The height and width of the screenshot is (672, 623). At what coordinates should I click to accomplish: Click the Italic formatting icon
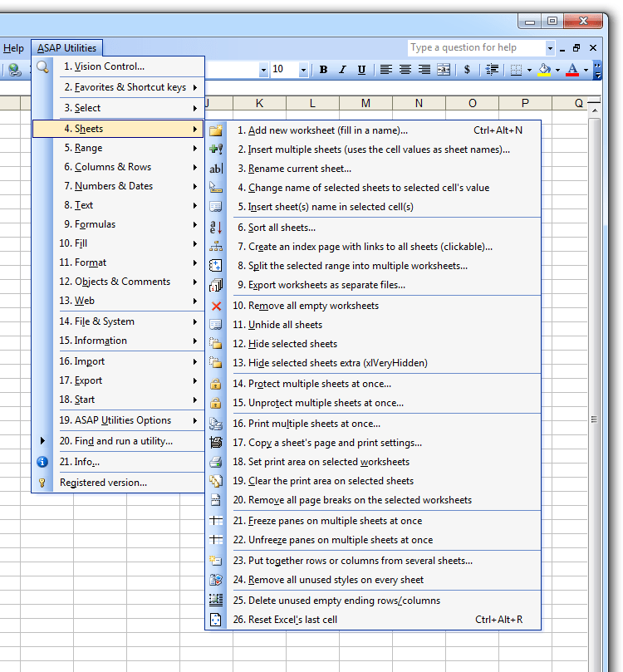coord(342,70)
